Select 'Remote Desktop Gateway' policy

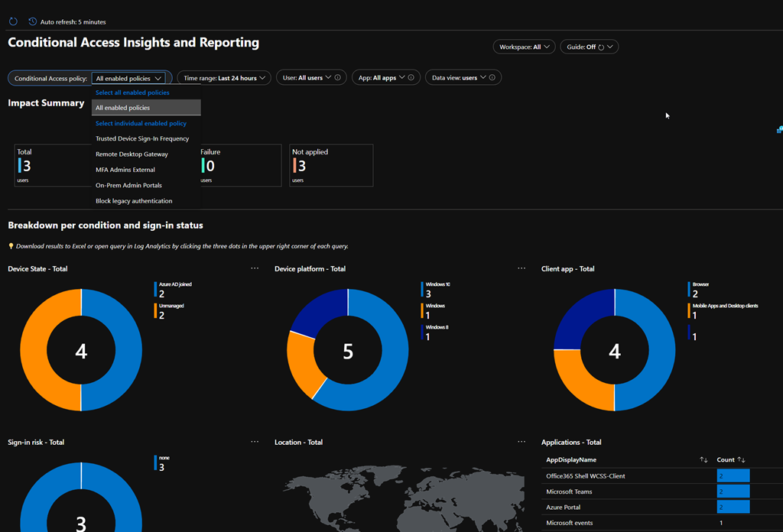pos(146,154)
